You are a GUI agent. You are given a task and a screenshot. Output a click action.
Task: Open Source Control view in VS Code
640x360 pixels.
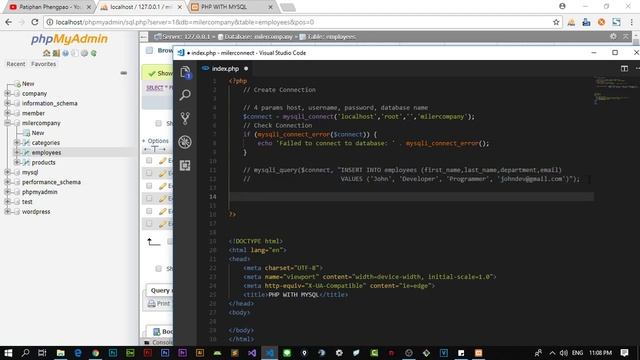(x=185, y=118)
